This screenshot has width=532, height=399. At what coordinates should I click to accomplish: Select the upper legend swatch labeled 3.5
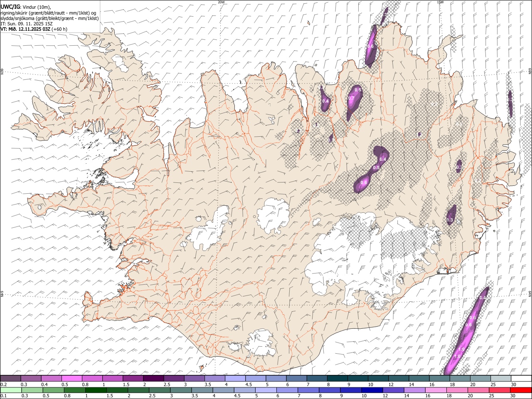click(x=215, y=378)
